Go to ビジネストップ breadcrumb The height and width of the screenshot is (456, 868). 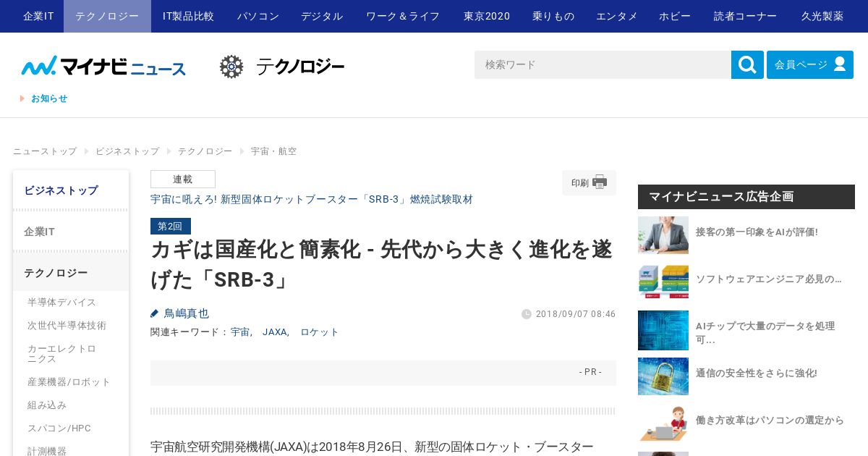click(127, 151)
